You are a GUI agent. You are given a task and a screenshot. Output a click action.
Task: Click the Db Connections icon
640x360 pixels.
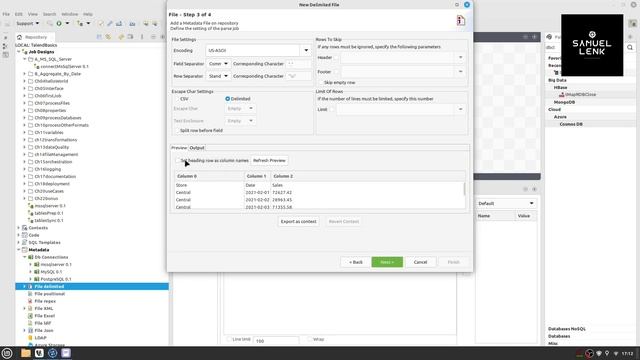click(31, 257)
